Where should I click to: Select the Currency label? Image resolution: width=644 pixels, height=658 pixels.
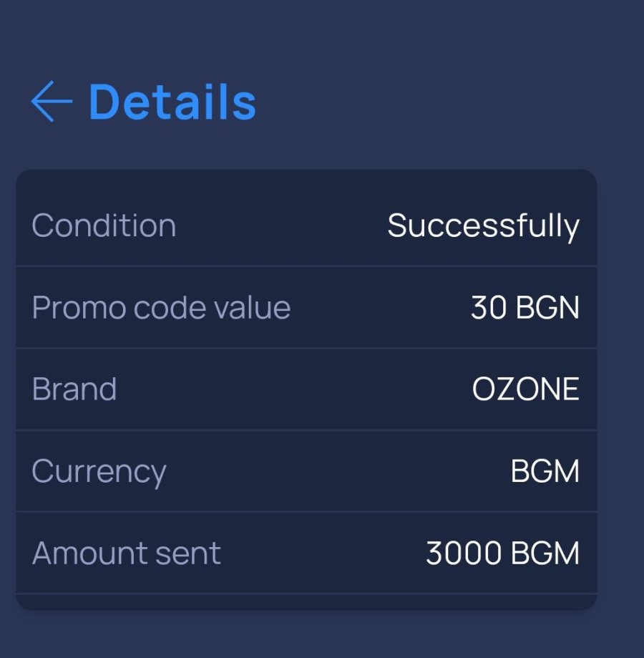click(99, 472)
